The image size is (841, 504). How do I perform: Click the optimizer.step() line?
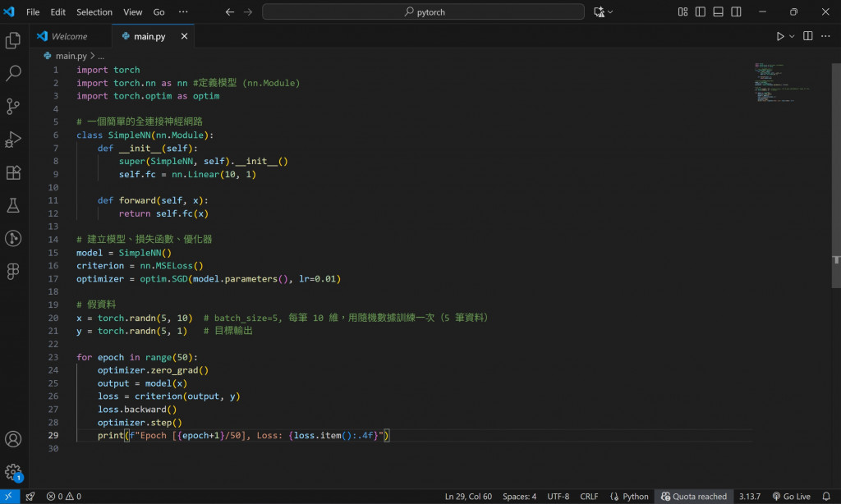coord(140,423)
